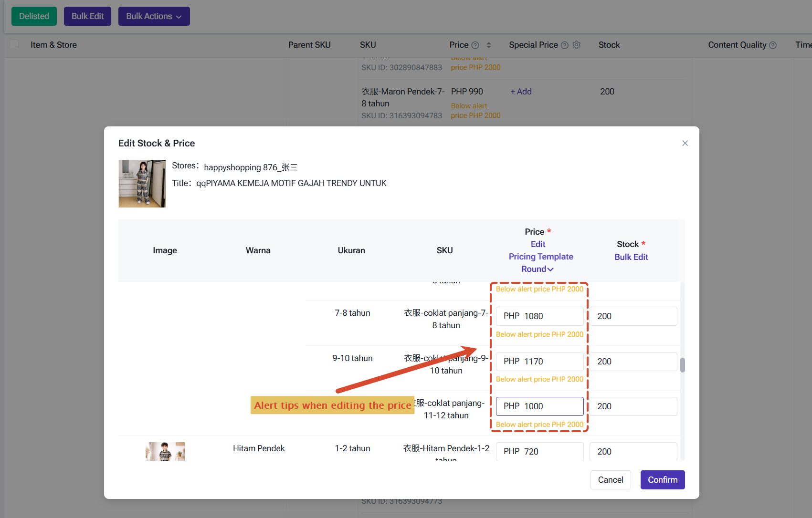
Task: Click SKU text 衣服-coklat panjang-7-8 tahun
Action: pyautogui.click(x=446, y=319)
